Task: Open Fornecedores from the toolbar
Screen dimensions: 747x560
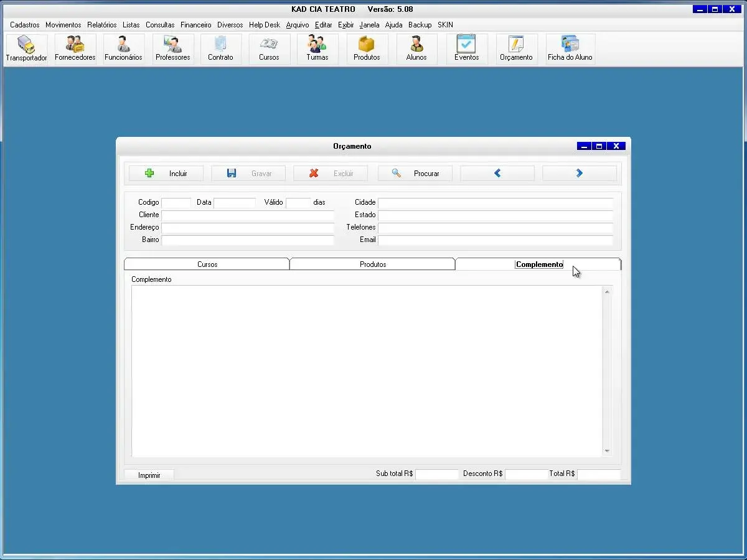Action: 75,49
